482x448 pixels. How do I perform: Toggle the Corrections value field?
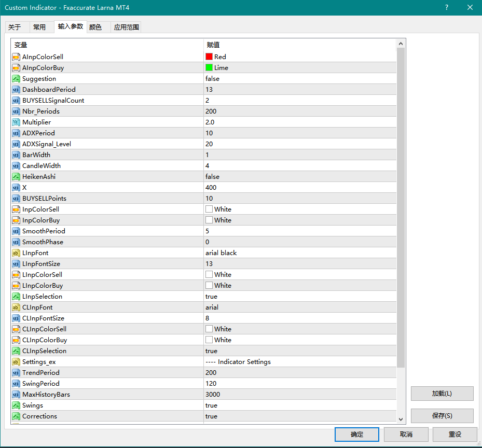(211, 416)
